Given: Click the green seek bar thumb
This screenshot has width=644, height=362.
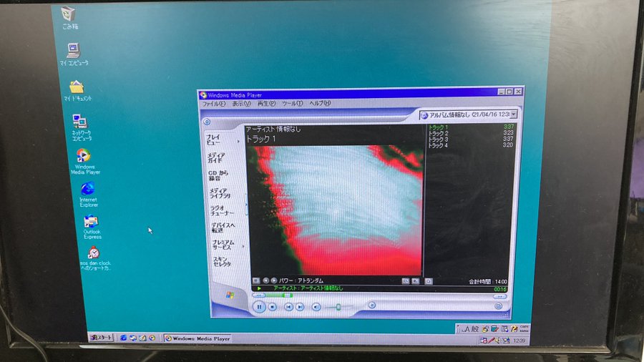Looking at the screenshot, I should 288,295.
